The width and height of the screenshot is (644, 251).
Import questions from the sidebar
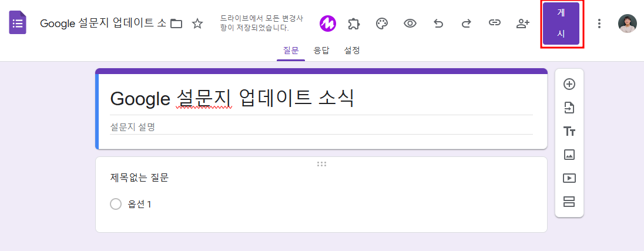[569, 108]
